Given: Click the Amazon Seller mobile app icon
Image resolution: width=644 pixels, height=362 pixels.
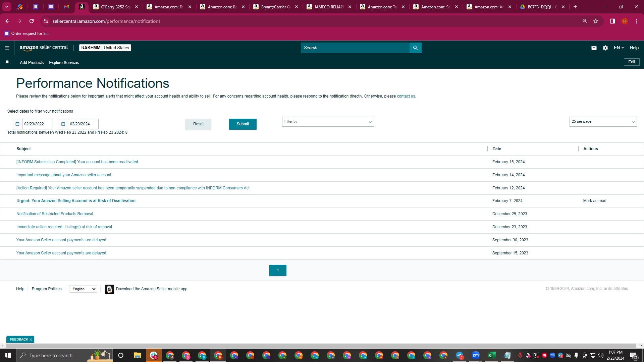Looking at the screenshot, I should [x=109, y=289].
